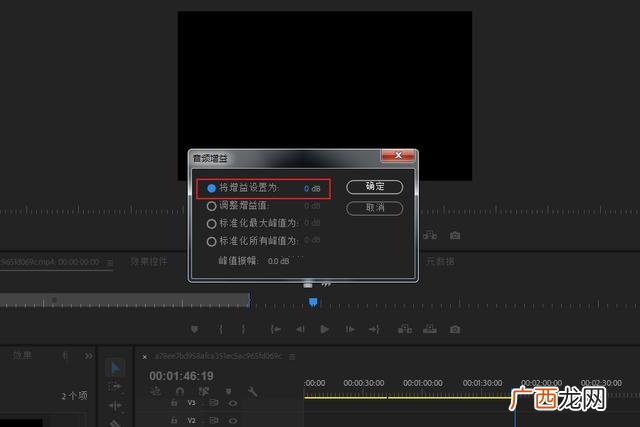Image resolution: width=640 pixels, height=427 pixels.
Task: Expand hidden panel tabs with double chevron
Action: point(89,356)
